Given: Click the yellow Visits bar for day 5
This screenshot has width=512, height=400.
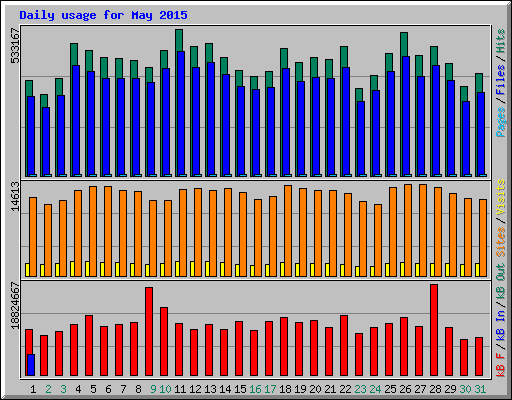Looking at the screenshot, I should point(87,269).
